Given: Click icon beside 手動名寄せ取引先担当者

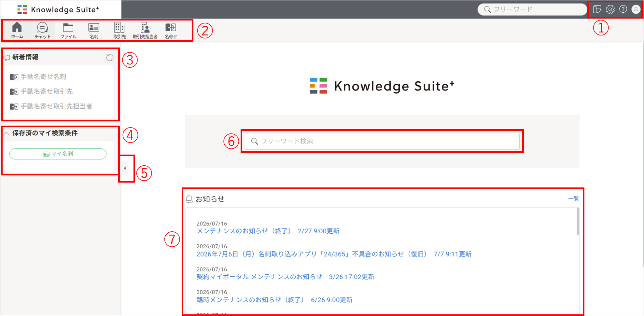Looking at the screenshot, I should tap(14, 106).
